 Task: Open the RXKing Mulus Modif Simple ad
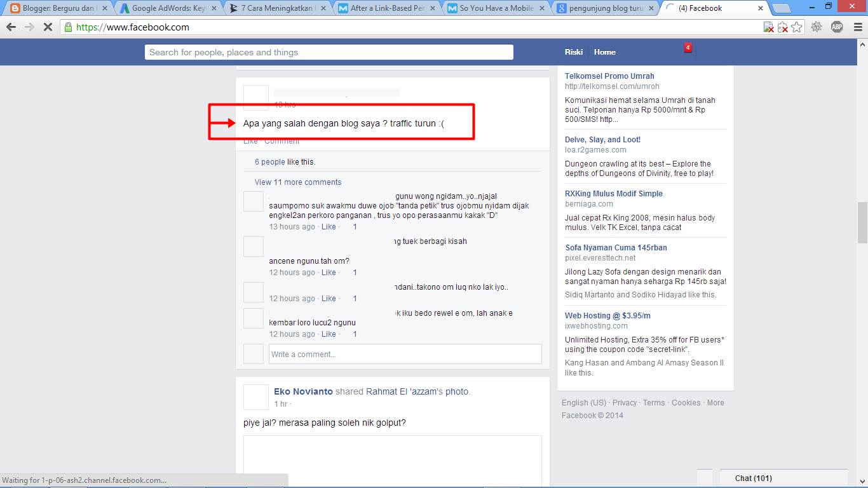pyautogui.click(x=614, y=194)
